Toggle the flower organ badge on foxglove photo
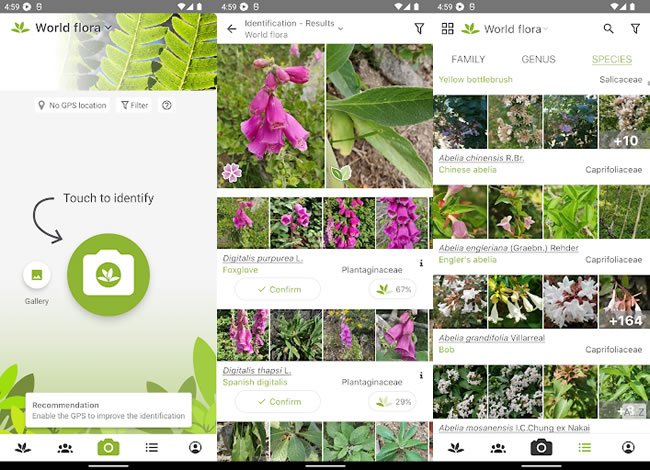650x470 pixels. pyautogui.click(x=232, y=172)
